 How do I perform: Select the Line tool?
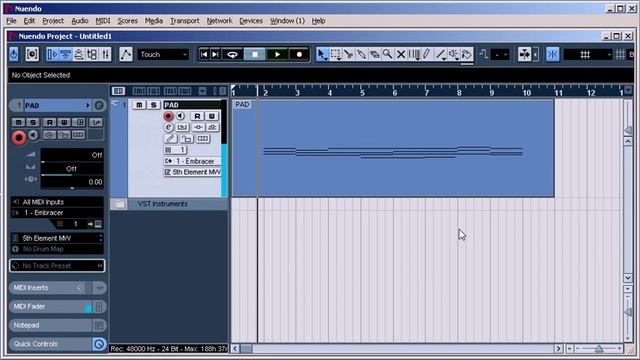point(440,54)
